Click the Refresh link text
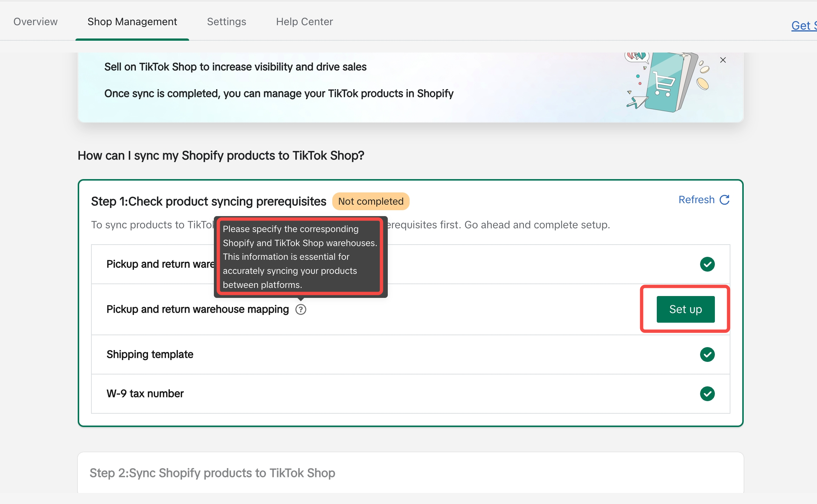This screenshot has height=504, width=817. 696,200
